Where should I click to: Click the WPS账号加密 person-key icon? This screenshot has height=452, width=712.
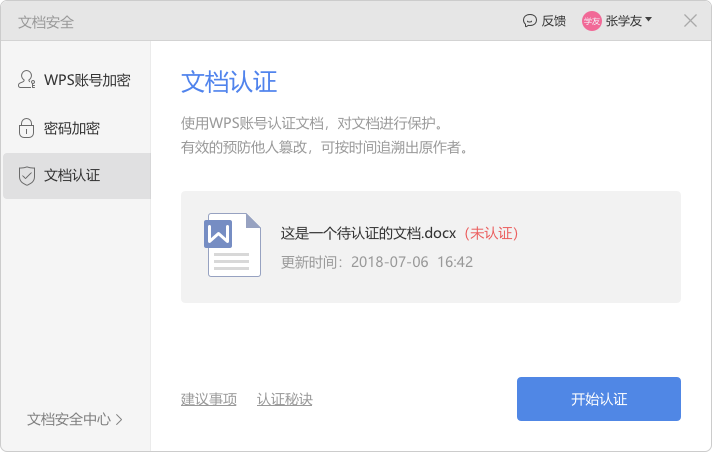pyautogui.click(x=27, y=80)
